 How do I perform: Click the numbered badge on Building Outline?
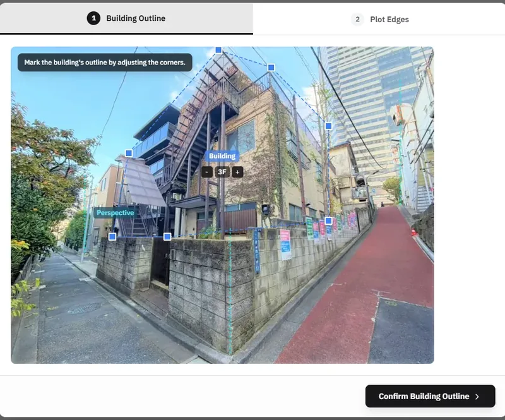coord(93,18)
